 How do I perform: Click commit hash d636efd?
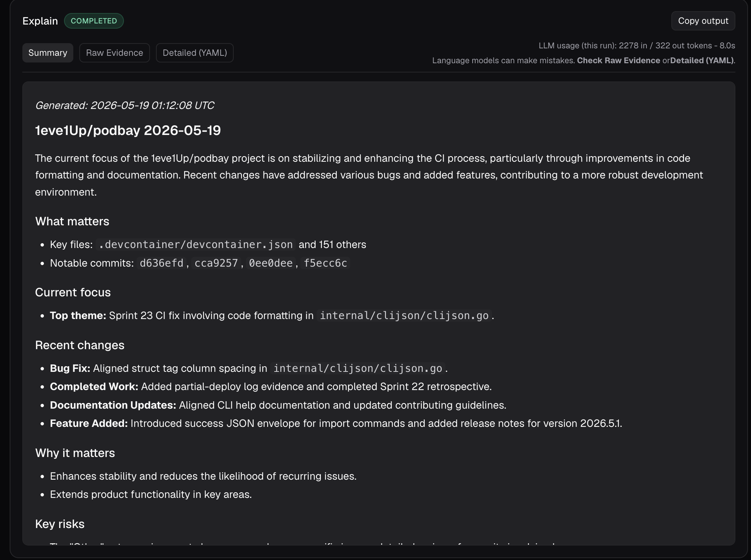pos(162,263)
